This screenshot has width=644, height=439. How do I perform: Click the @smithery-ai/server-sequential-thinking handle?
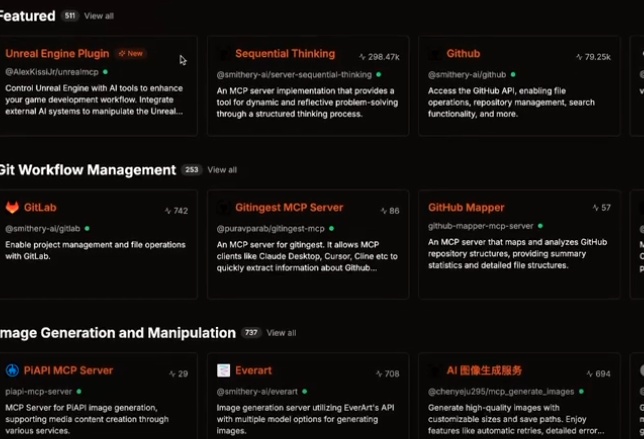tap(294, 75)
